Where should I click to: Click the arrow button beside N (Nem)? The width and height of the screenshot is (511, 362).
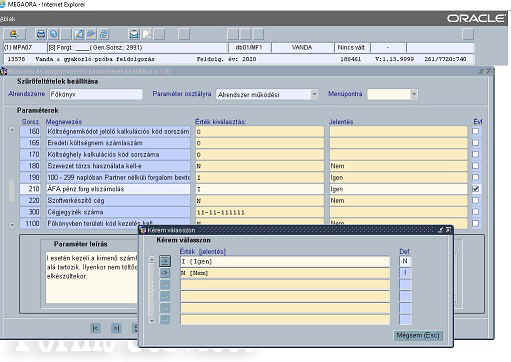point(165,273)
